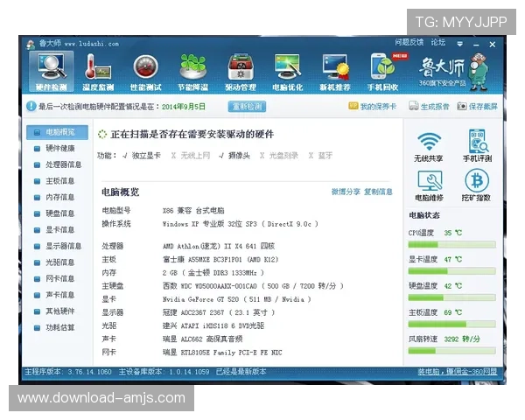This screenshot has width=525, height=420.
Task: Select 主板信息 sidebar item
Action: pos(57,181)
